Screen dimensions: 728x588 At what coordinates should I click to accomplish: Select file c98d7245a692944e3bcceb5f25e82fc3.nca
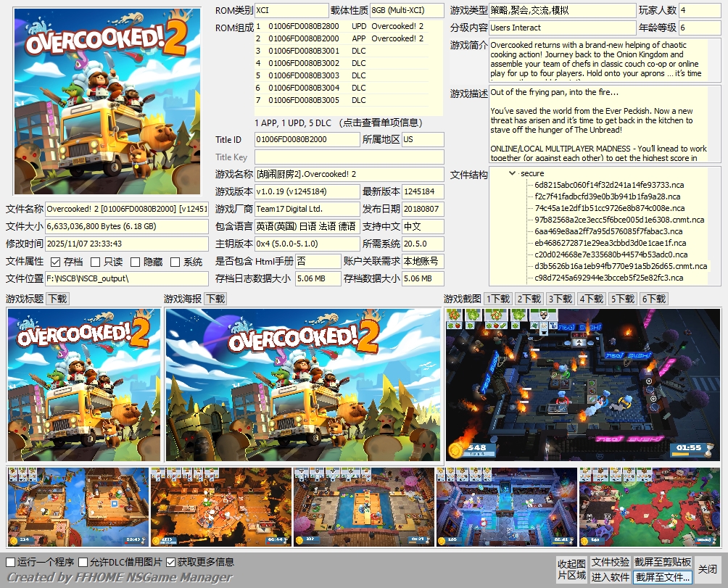coord(608,278)
